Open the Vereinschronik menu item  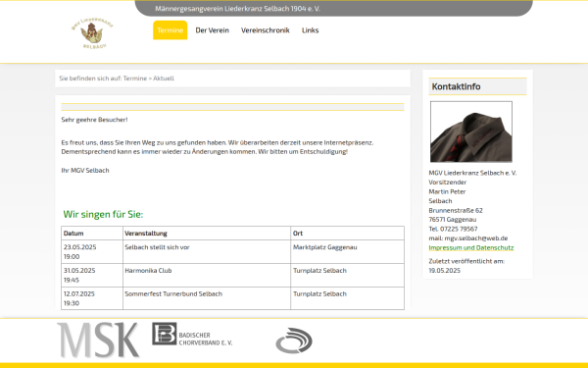point(266,30)
